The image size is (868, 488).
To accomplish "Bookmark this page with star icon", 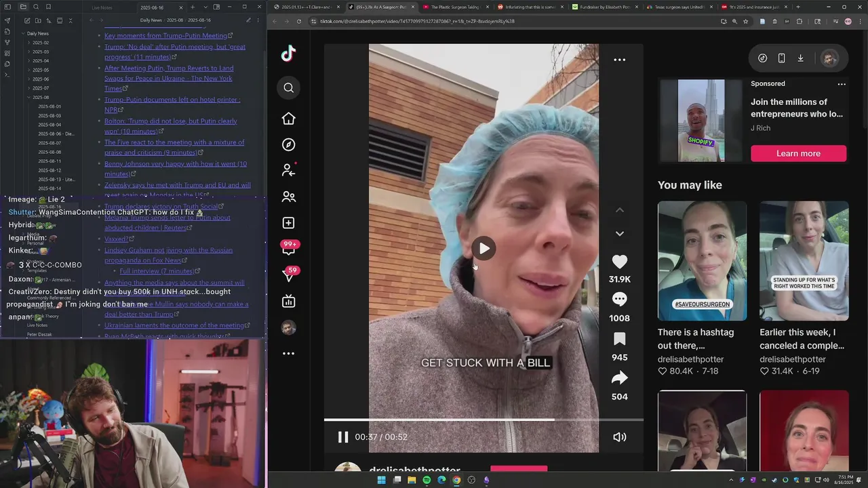I will point(745,21).
